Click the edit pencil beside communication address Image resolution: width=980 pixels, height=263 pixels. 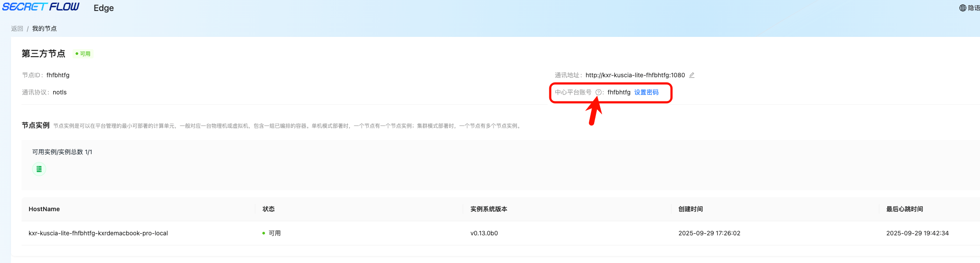pyautogui.click(x=692, y=75)
